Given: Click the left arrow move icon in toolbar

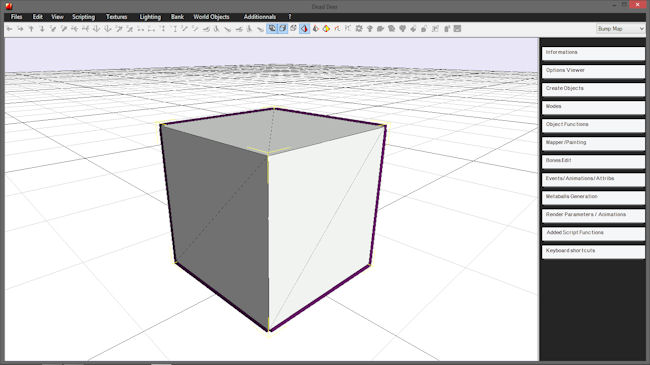Looking at the screenshot, I should tap(10, 29).
